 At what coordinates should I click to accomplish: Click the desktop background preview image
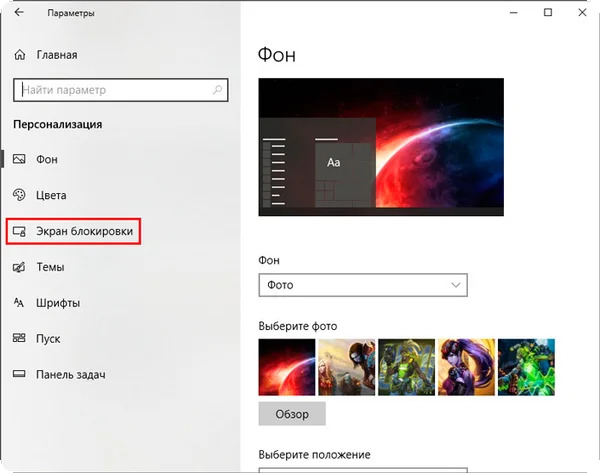[381, 147]
